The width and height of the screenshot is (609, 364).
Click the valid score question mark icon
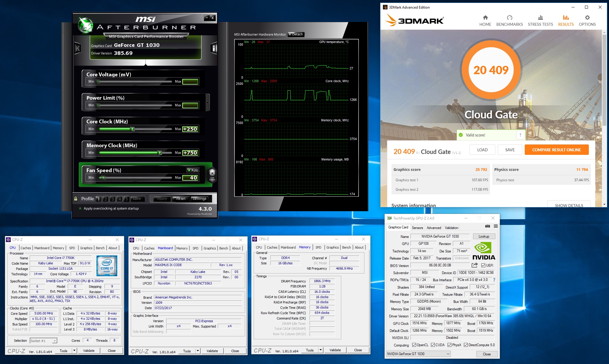(520, 135)
